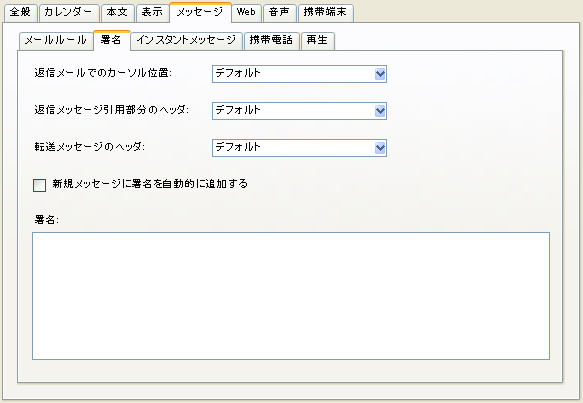583x403 pixels.
Task: Click the 返信メールでのカーソル位置 combo box field
Action: point(299,74)
